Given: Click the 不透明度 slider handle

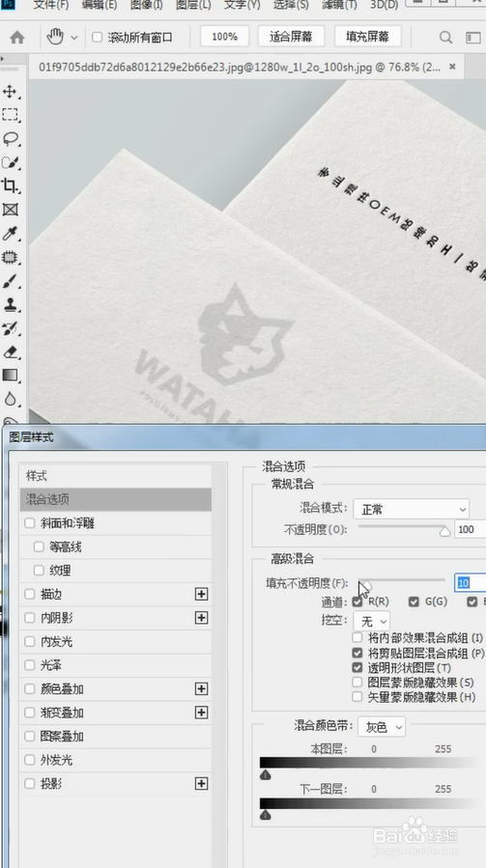Looking at the screenshot, I should (x=444, y=531).
